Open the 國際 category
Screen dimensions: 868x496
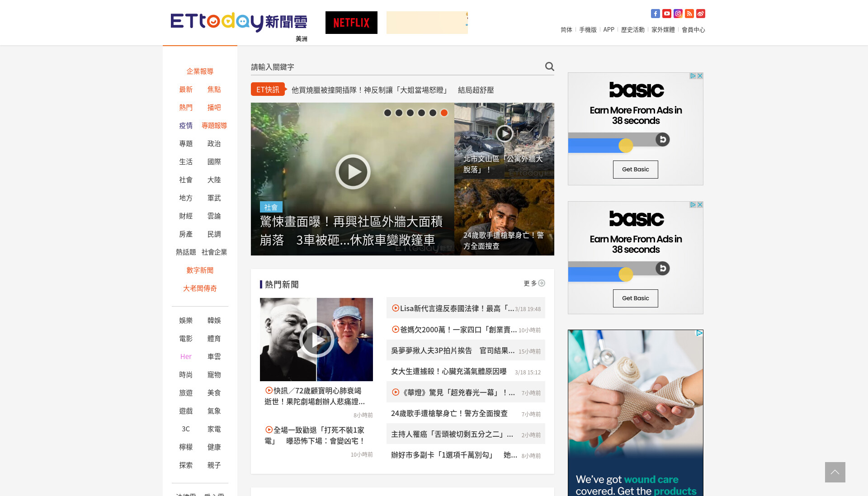coord(214,162)
